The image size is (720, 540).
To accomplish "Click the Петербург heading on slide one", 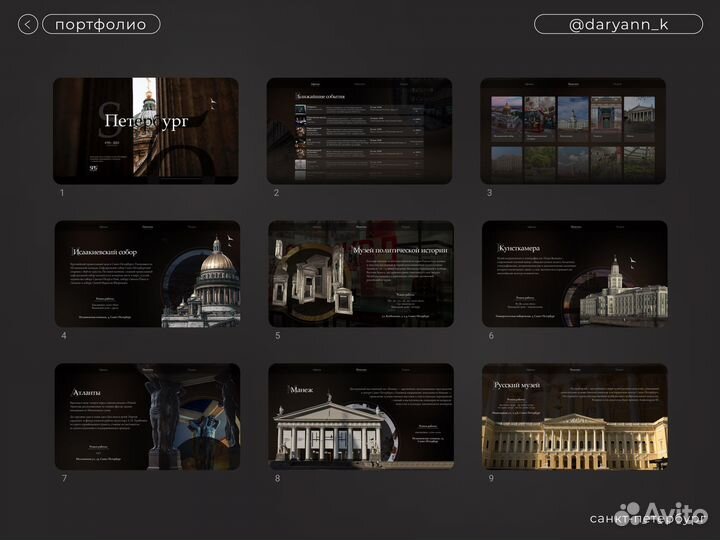I will coord(145,123).
